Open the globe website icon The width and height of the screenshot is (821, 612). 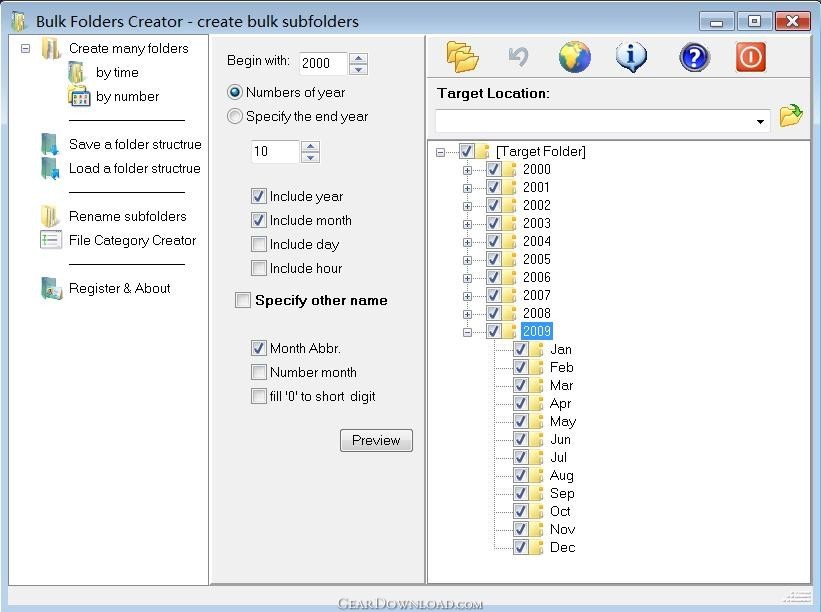(574, 57)
